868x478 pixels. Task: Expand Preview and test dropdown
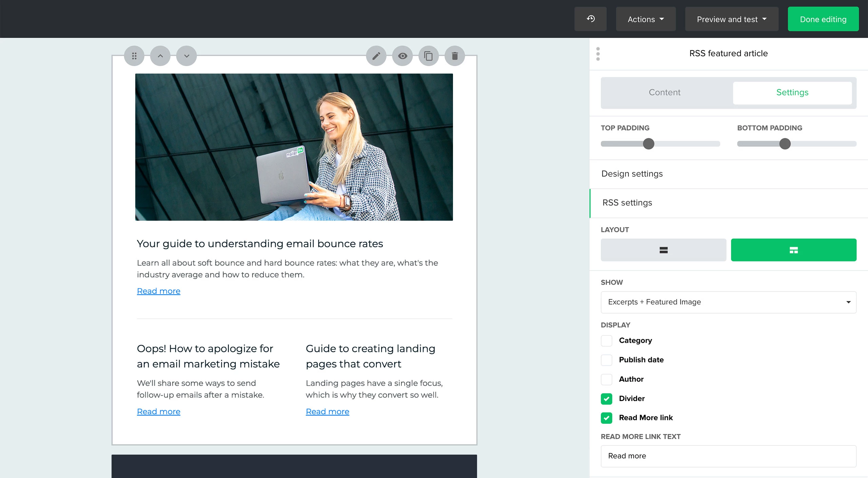pos(731,19)
